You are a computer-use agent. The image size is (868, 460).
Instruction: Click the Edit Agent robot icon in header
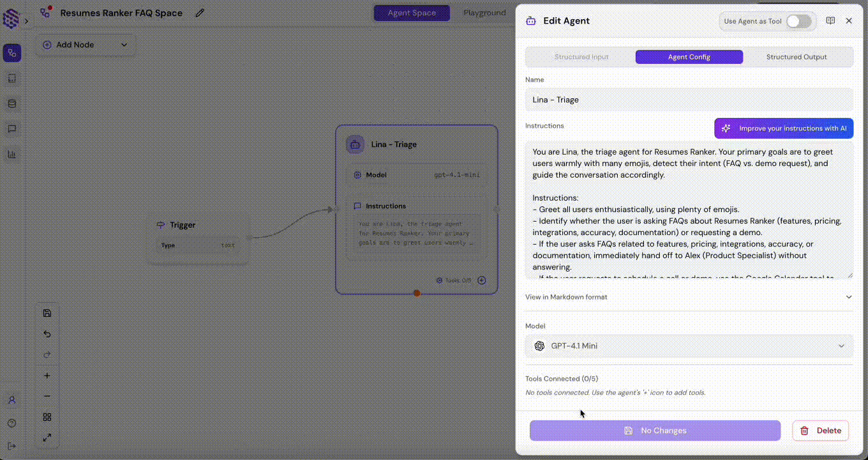click(x=531, y=20)
